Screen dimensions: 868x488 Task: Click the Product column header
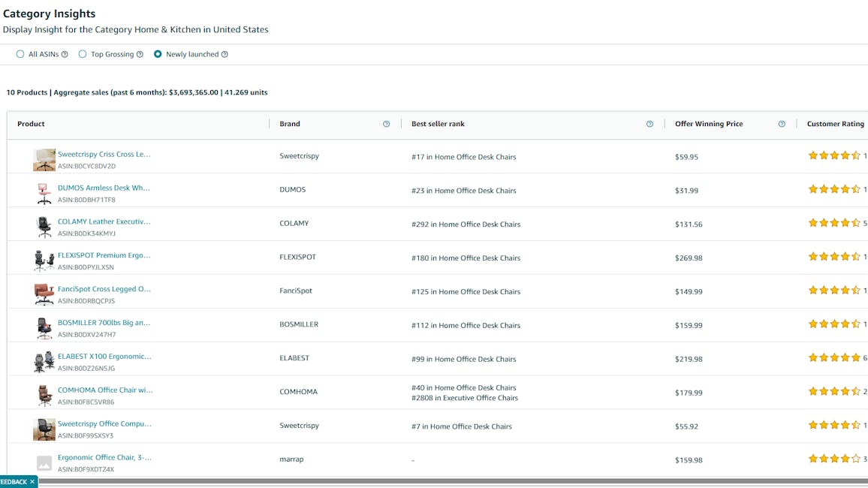click(x=31, y=124)
